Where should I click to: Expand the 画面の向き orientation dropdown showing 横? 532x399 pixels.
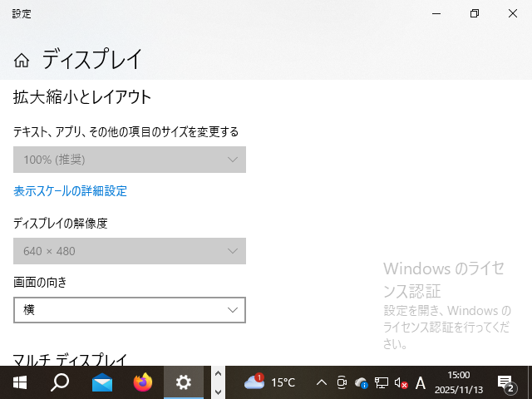130,310
